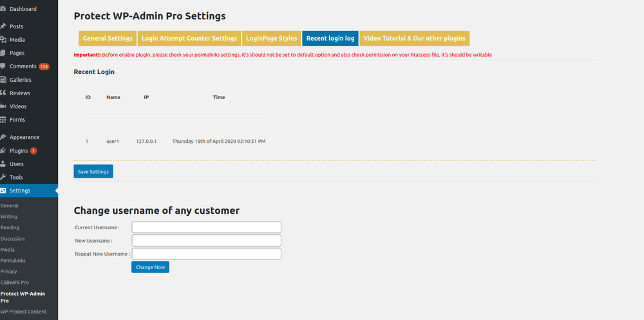Focus the Repeat New Username field
Screen dimensions: 644x320
pos(206,254)
